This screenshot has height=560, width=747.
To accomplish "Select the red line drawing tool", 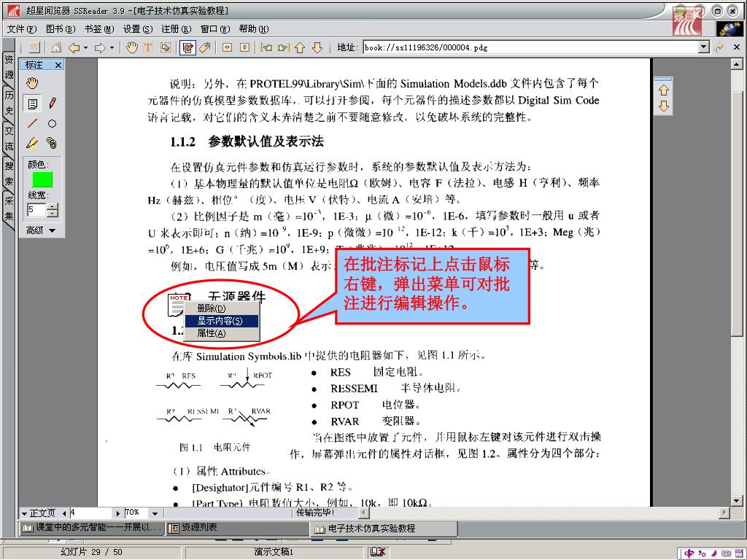I will pyautogui.click(x=32, y=123).
